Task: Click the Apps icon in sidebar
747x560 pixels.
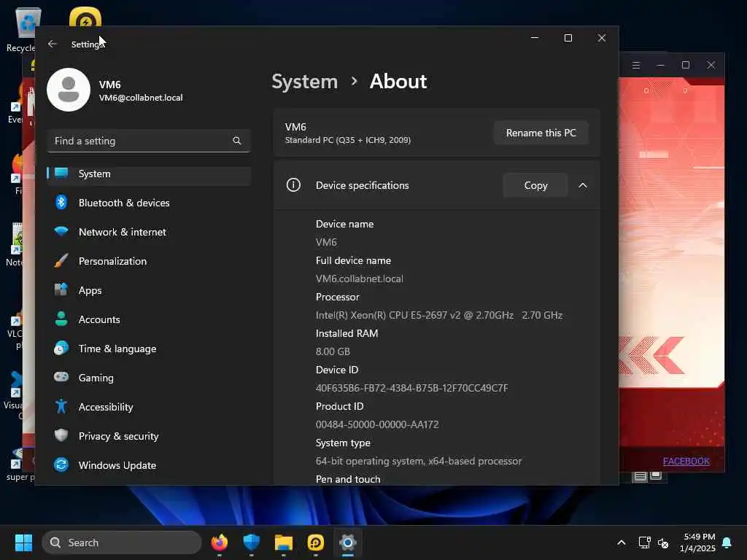Action: pos(61,289)
